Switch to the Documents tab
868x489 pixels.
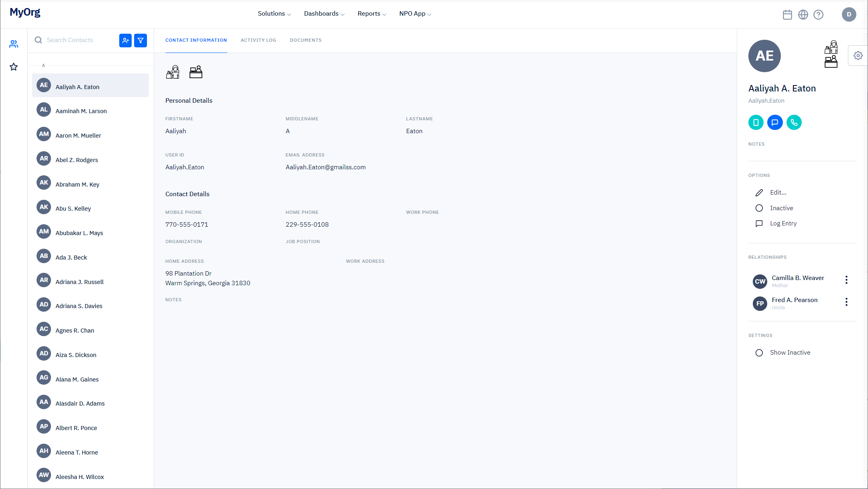(x=306, y=40)
